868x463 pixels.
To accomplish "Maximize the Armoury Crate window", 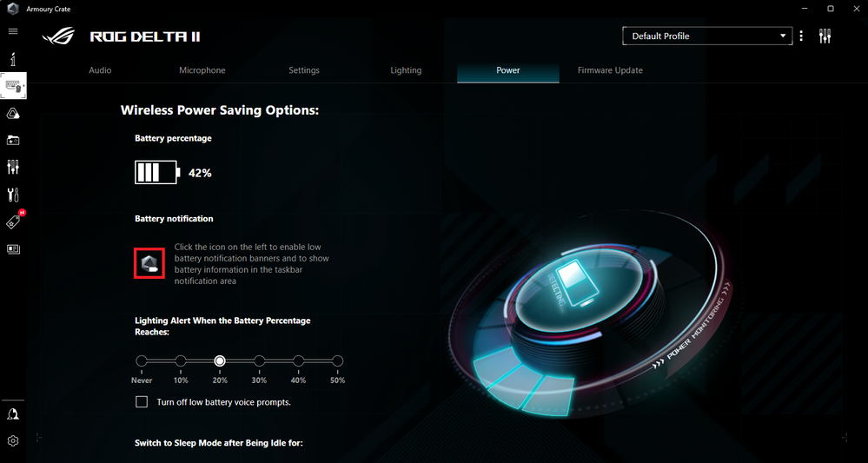I will 831,9.
